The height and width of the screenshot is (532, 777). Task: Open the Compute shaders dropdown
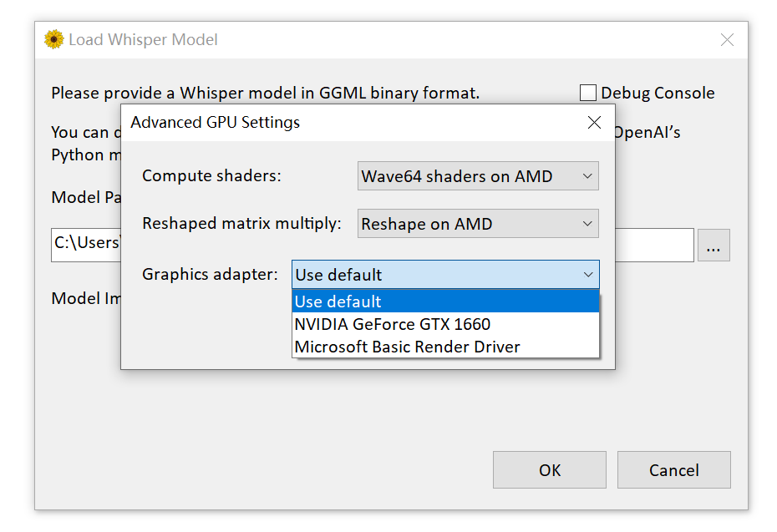pyautogui.click(x=478, y=176)
